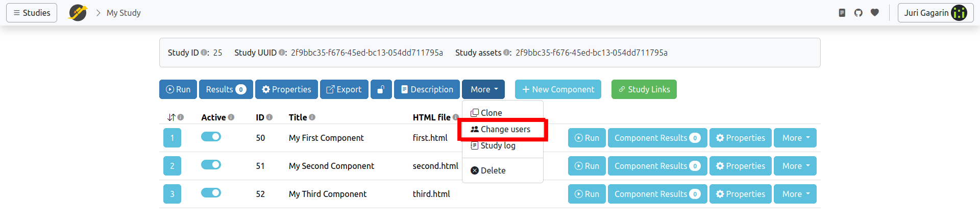Click the Study assets value text
Viewport: 980px width, 223px height.
tap(592, 53)
